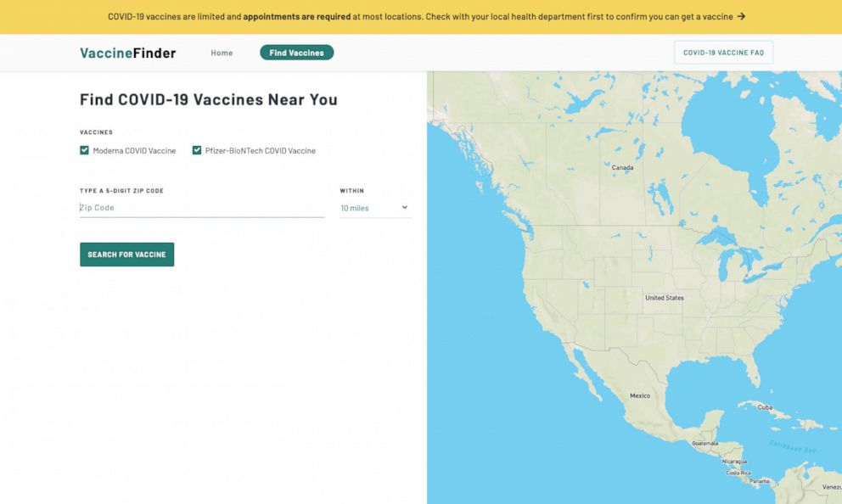
Task: Uncheck the Pfizer-BioNTech COVID Vaccine checkbox
Action: click(x=197, y=150)
